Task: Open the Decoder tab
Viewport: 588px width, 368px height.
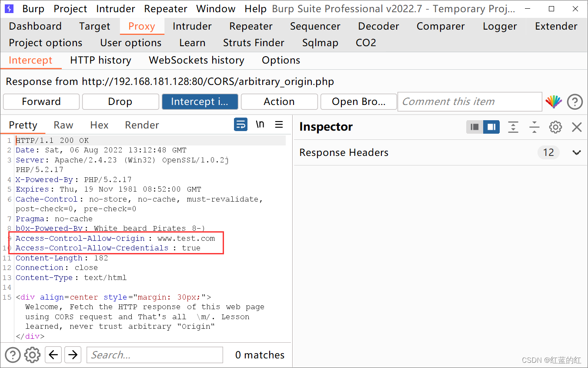Action: coord(379,26)
